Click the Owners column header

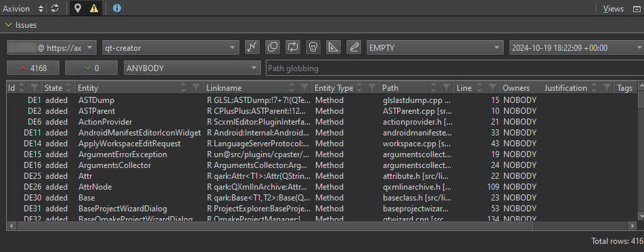click(x=520, y=87)
